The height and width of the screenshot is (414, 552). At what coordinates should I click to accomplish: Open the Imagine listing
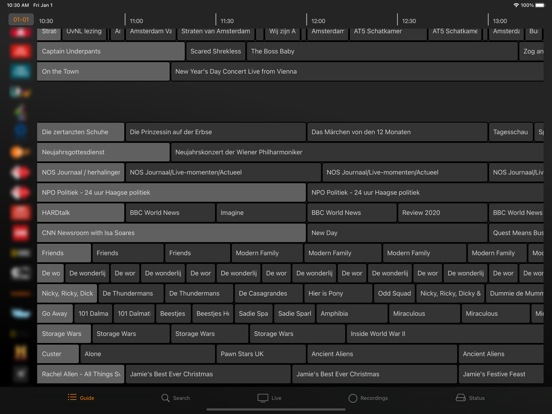pyautogui.click(x=261, y=213)
